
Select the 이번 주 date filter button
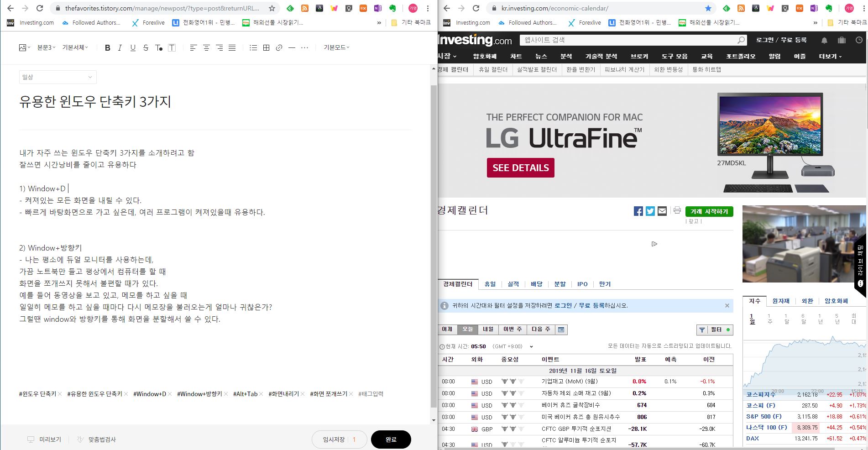tap(512, 329)
